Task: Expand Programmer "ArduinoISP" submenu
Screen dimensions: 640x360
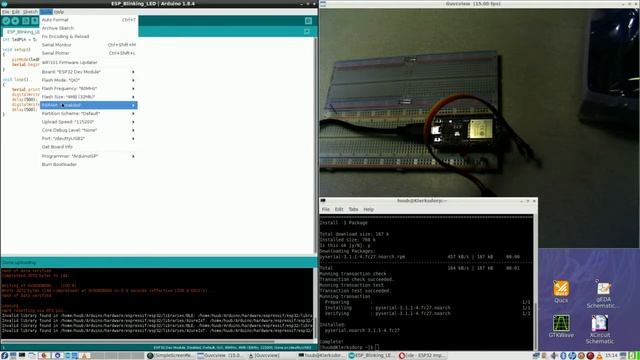Action: point(89,156)
